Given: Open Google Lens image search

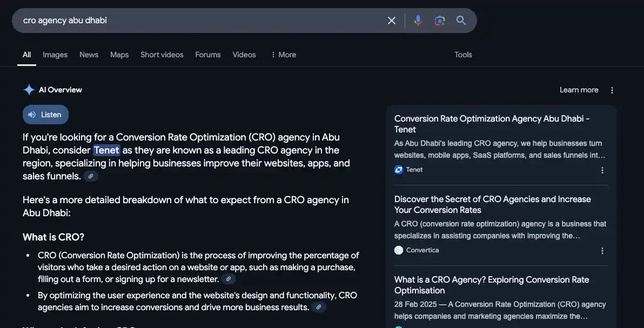Looking at the screenshot, I should tap(439, 21).
